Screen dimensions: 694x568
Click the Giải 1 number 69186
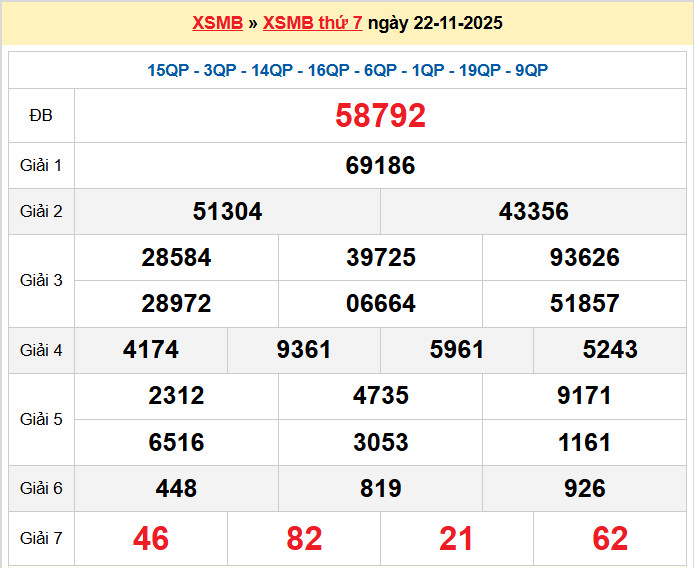coord(380,165)
